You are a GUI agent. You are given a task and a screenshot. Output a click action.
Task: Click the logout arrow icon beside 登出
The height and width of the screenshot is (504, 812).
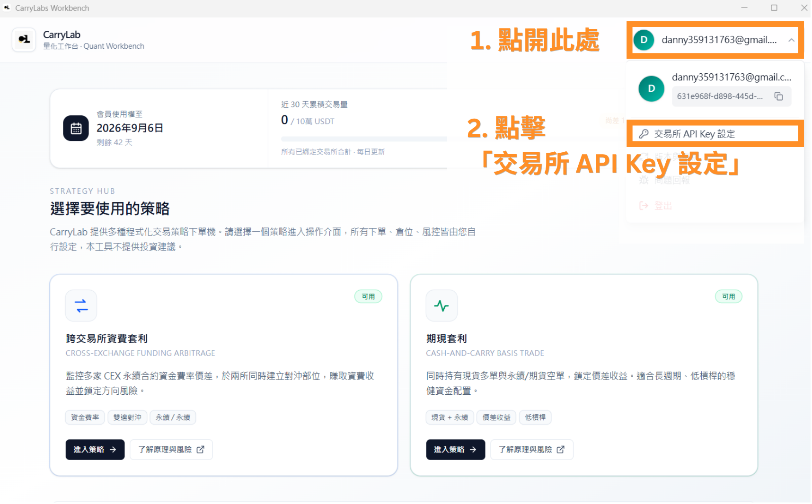[x=644, y=206]
